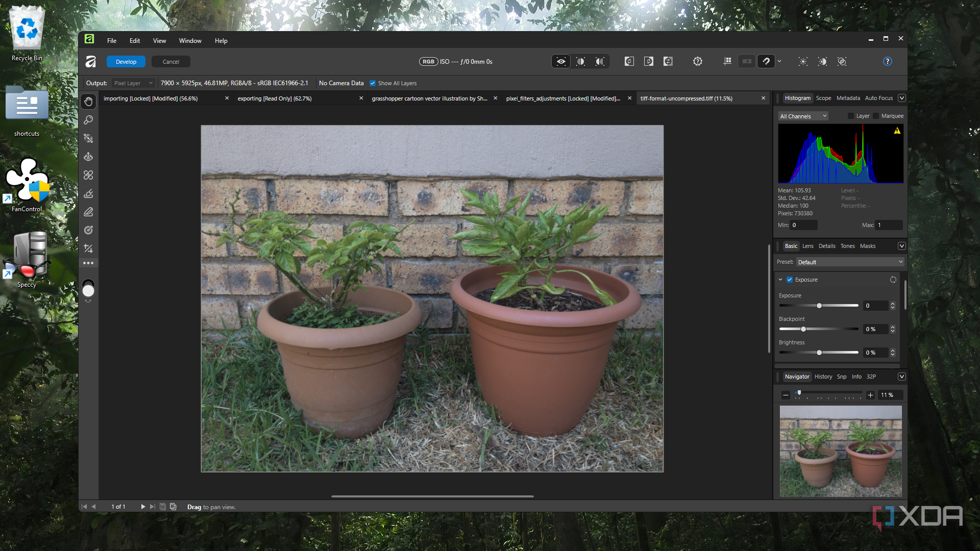Enable the Marquee checkbox in Histogram
980x551 pixels.
pos(876,116)
